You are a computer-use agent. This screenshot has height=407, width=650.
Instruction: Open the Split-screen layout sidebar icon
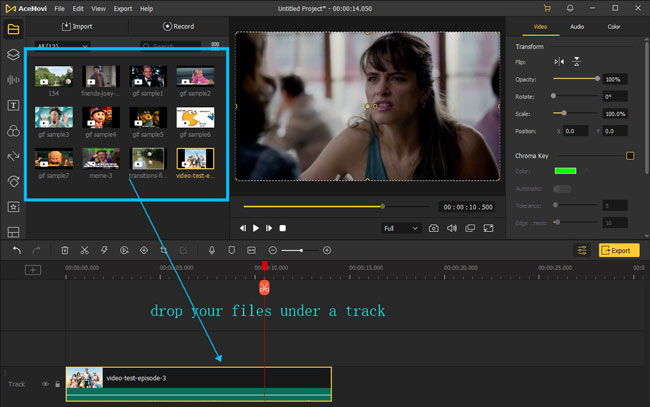tap(13, 232)
